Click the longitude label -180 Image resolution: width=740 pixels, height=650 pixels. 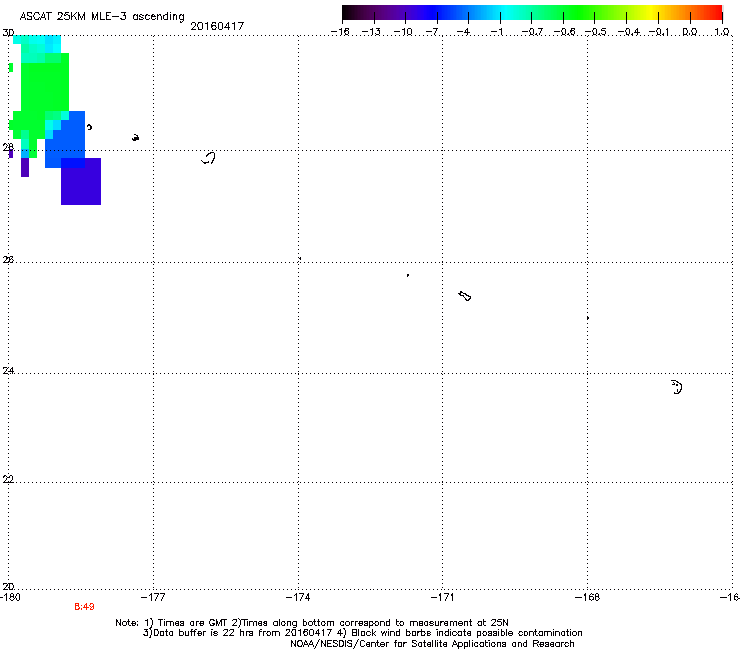click(10, 597)
